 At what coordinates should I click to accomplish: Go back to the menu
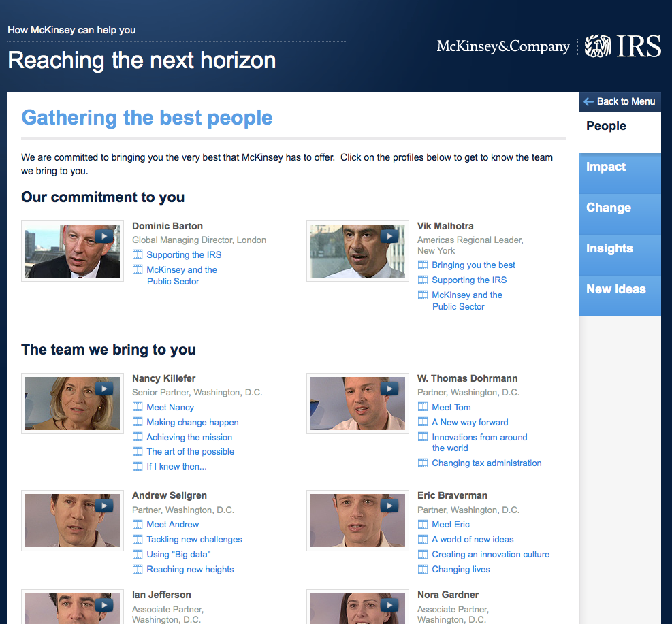tap(620, 101)
